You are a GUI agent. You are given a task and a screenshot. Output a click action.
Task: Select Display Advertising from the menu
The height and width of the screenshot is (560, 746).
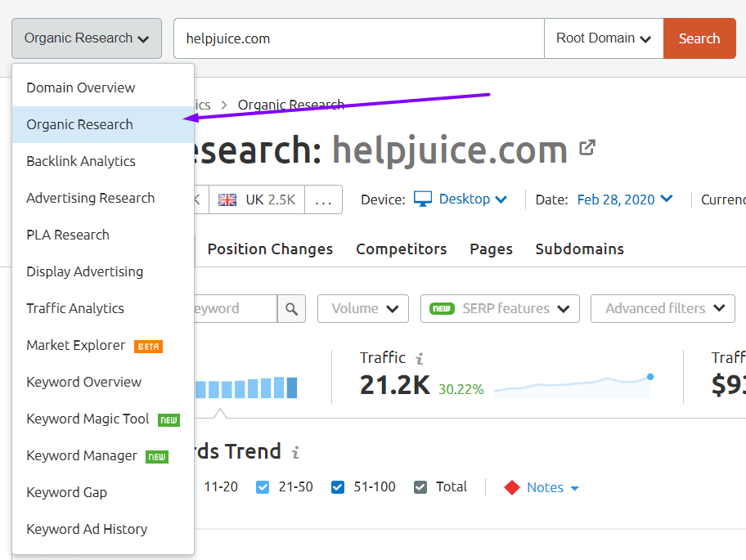(103, 272)
